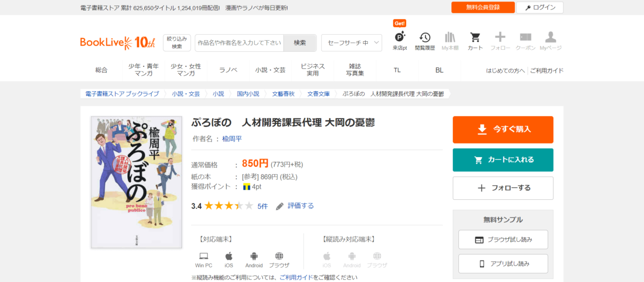Select the ラノベ category tab
Screen dimensions: 644x282
point(228,70)
